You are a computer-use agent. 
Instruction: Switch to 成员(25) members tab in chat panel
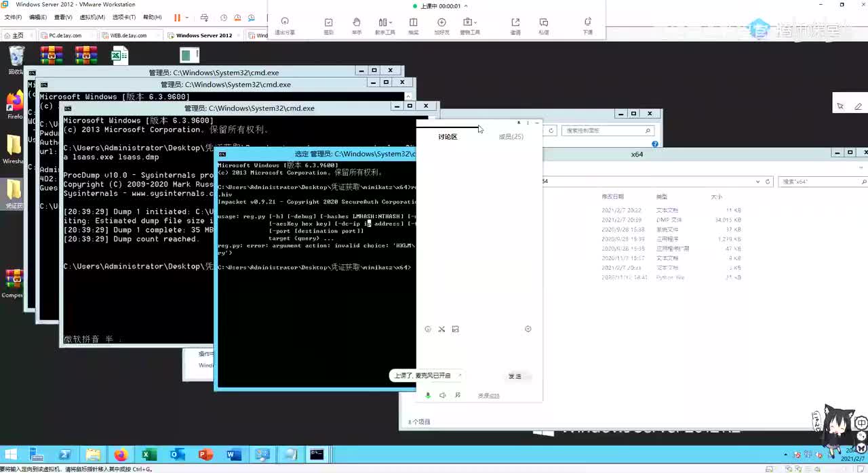511,137
